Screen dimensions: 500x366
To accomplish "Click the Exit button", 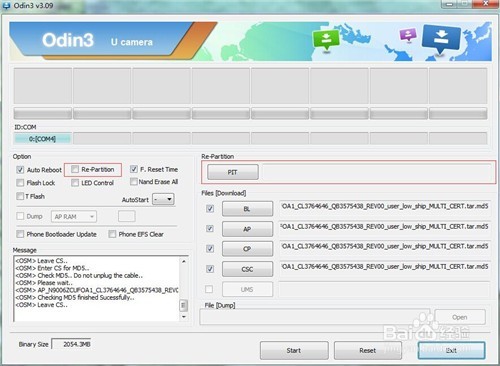I will (451, 350).
